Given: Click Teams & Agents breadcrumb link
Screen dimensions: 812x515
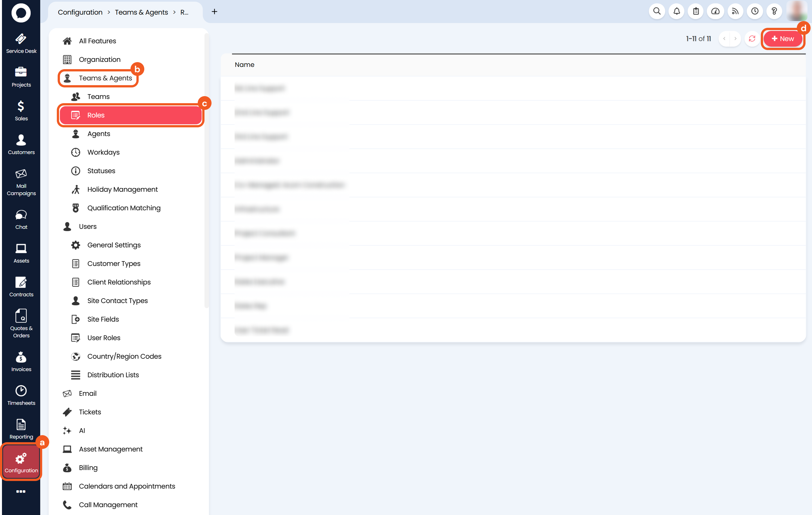Looking at the screenshot, I should [141, 12].
